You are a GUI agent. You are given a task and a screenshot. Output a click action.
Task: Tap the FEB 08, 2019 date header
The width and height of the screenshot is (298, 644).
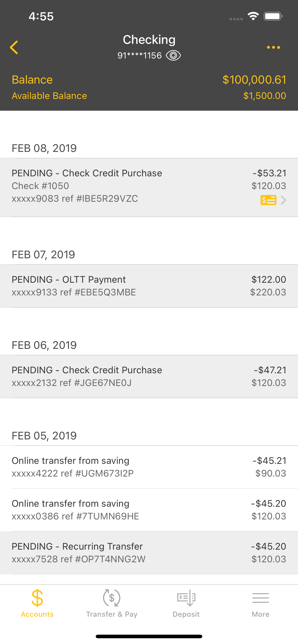coord(44,148)
